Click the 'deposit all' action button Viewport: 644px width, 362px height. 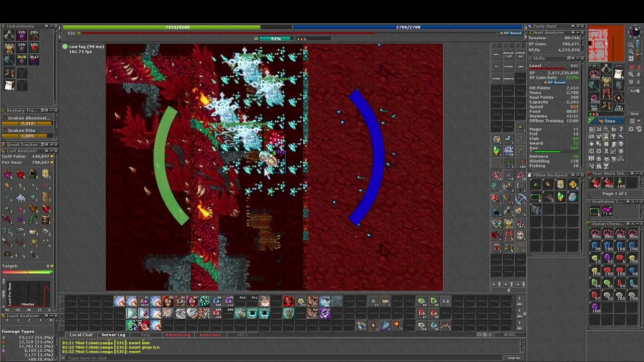pos(509,54)
